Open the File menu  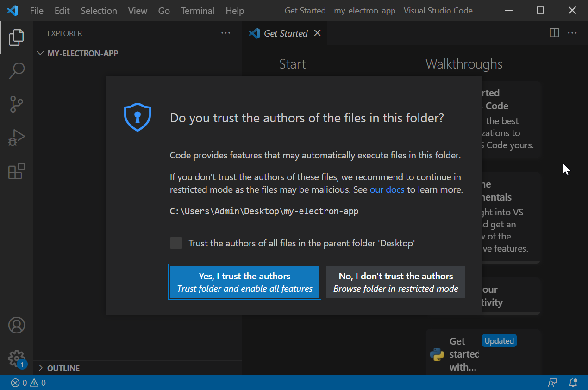tap(37, 11)
